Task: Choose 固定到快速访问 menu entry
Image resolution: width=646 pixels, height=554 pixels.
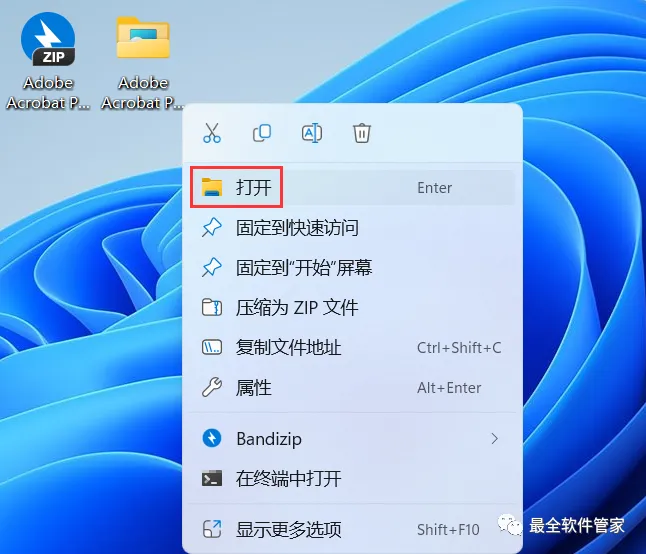Action: [x=353, y=228]
